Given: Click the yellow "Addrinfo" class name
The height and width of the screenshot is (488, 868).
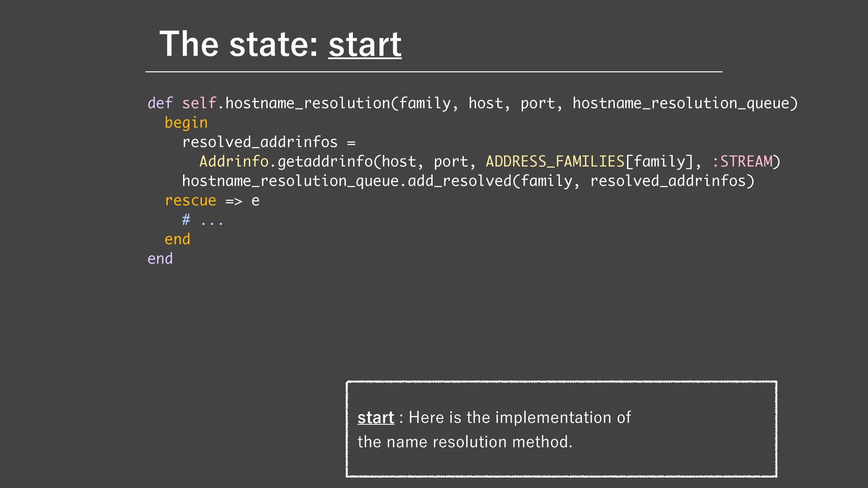Looking at the screenshot, I should [x=234, y=162].
